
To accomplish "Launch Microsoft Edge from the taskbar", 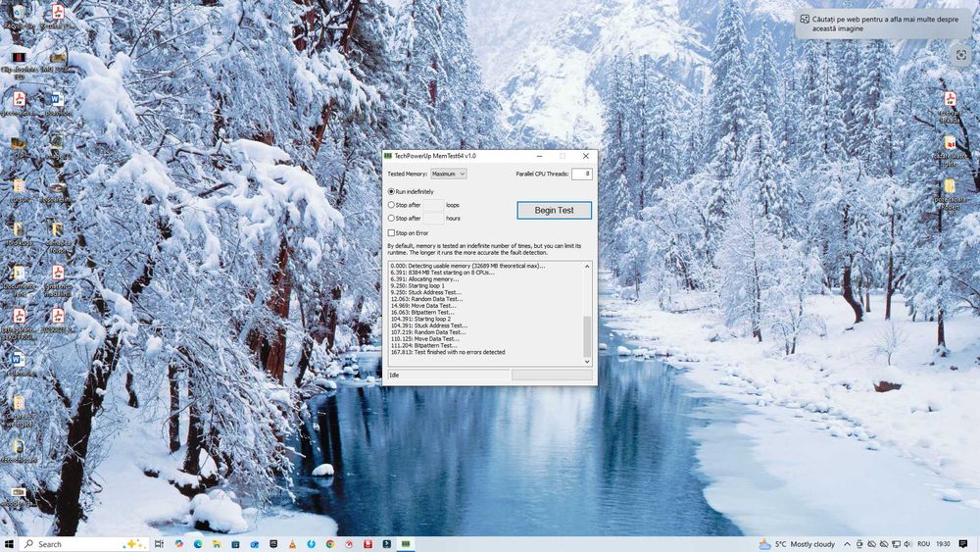I will tap(198, 544).
